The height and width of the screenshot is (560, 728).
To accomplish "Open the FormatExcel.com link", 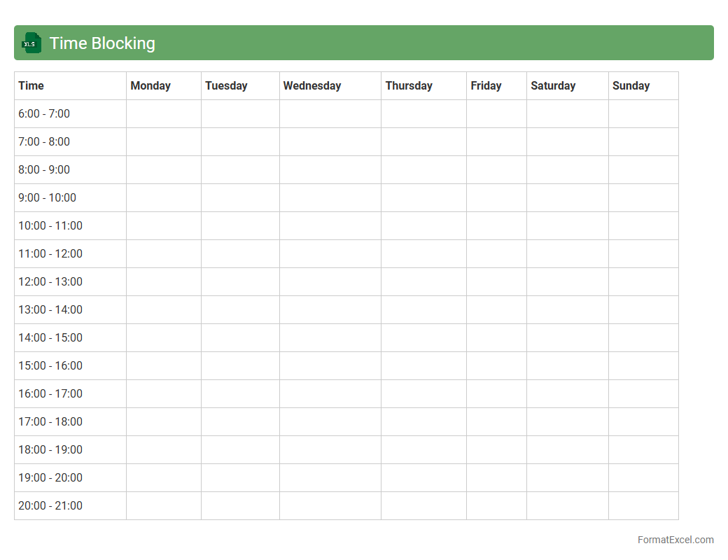I will pos(675,540).
